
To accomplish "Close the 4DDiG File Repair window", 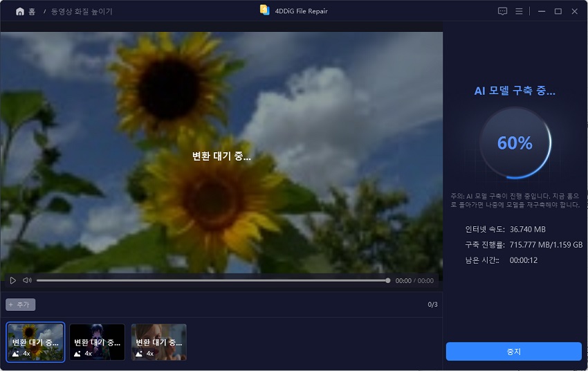I will [574, 11].
